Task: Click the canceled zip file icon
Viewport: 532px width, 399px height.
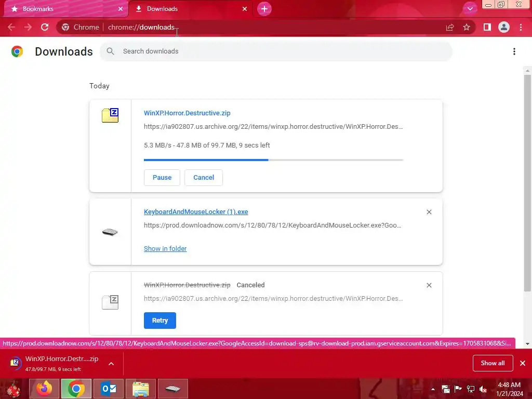Action: point(110,302)
